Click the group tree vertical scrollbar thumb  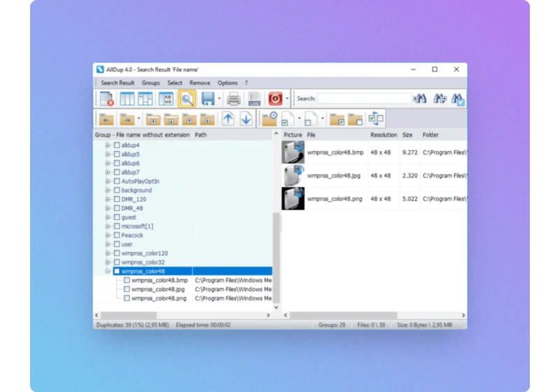point(276,257)
